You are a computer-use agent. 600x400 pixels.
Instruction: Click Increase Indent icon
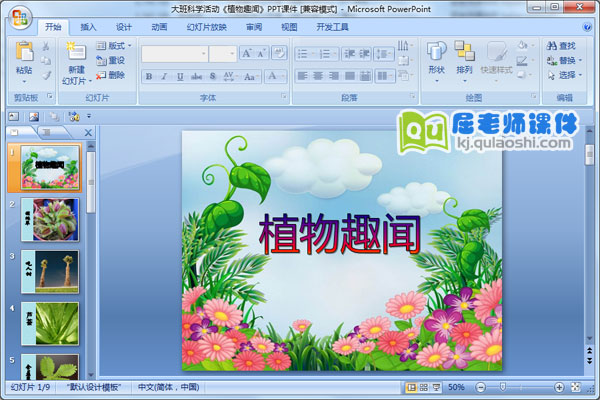pyautogui.click(x=364, y=54)
